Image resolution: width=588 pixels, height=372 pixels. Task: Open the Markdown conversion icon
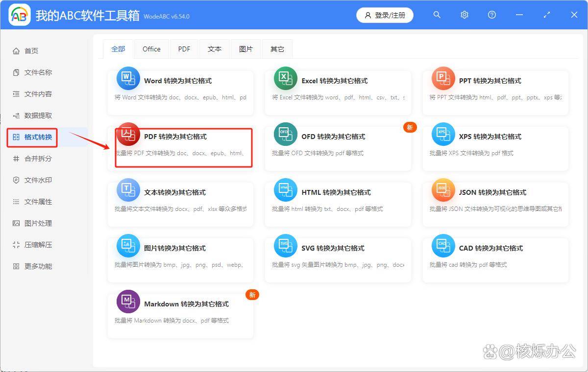coord(128,302)
